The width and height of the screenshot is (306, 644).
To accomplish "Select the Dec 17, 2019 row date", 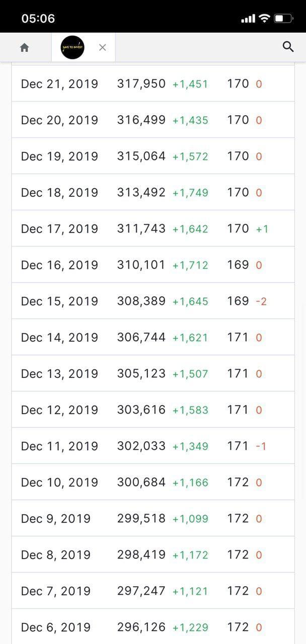I will [59, 229].
